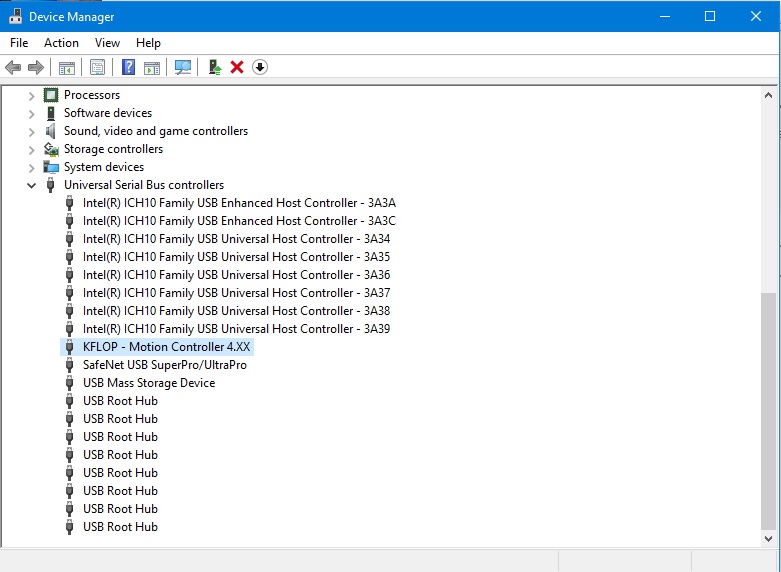Viewport: 781px width, 572px height.
Task: Expand the Processors category
Action: (31, 95)
